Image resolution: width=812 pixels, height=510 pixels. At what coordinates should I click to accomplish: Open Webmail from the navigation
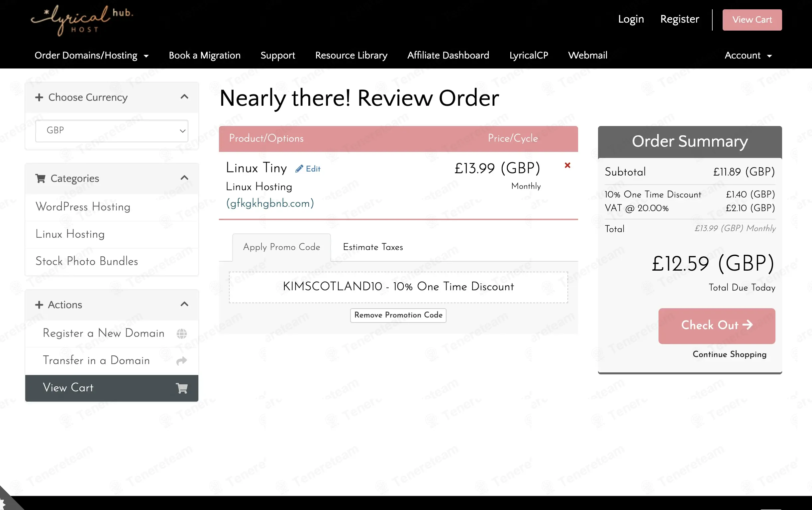click(587, 55)
